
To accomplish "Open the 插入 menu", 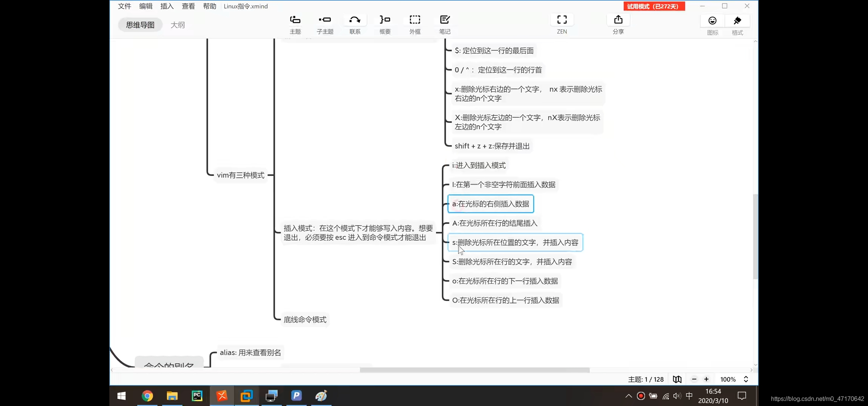I will point(167,6).
